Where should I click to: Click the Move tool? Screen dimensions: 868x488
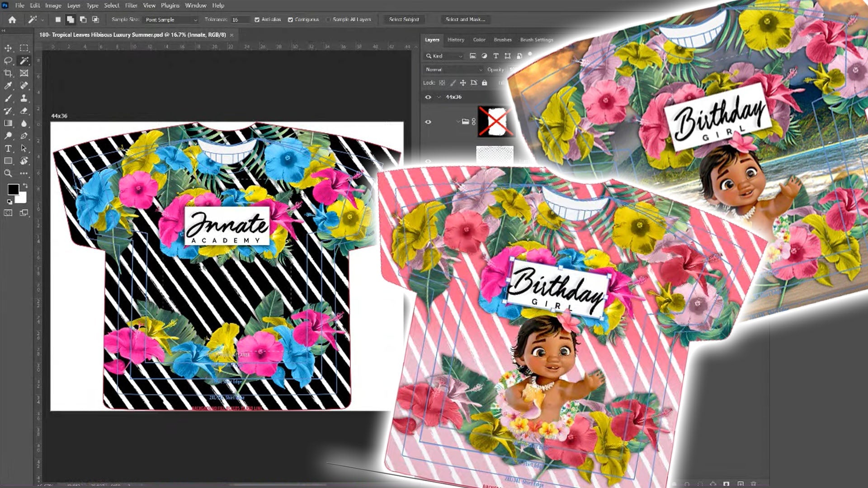[9, 48]
